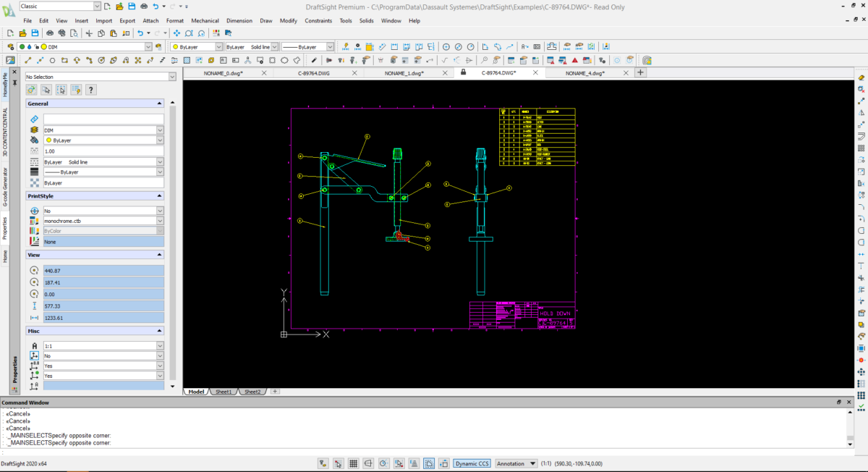Screen dimensions: 868x472
Task: Toggle Dynamic CCS in status bar
Action: pos(472,463)
